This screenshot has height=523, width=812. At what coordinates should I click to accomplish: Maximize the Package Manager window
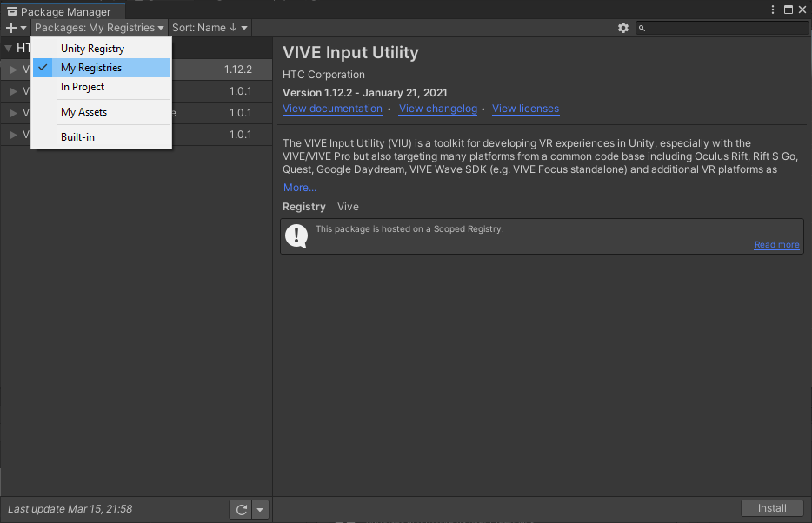[789, 10]
